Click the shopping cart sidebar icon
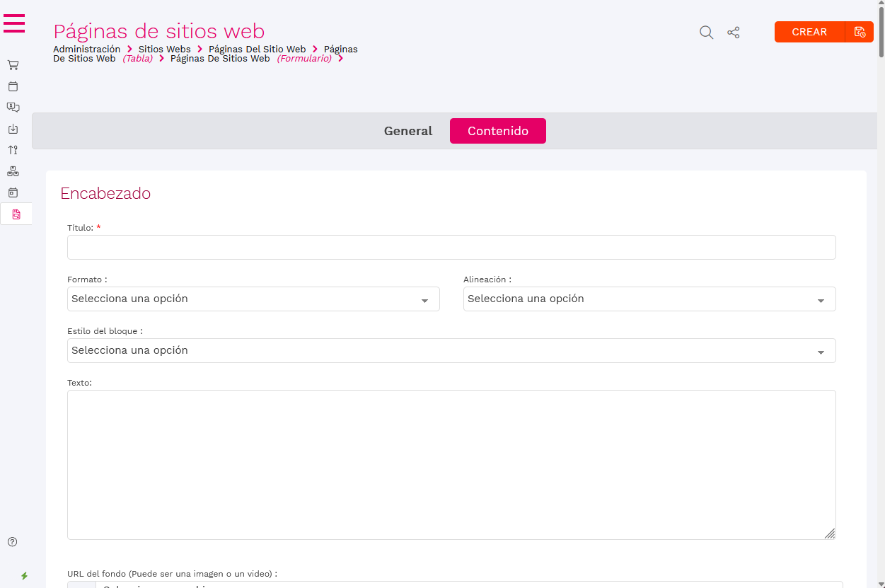 (13, 65)
